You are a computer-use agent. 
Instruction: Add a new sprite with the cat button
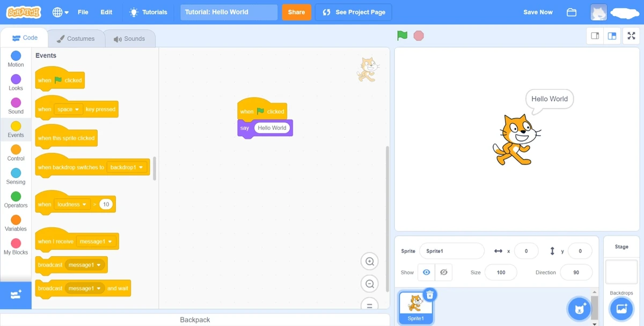coord(579,309)
